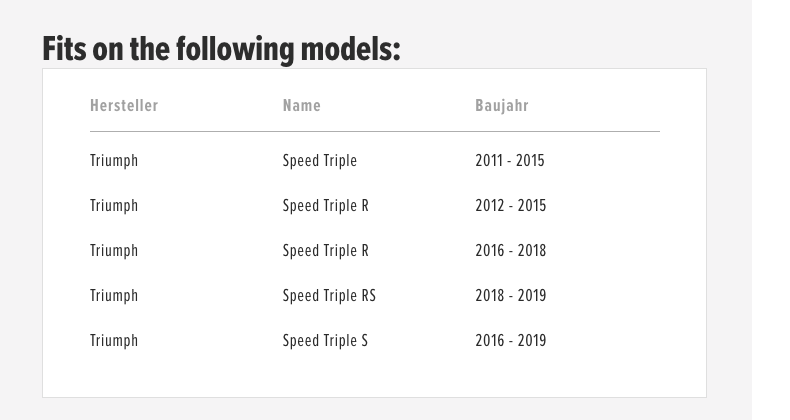The height and width of the screenshot is (420, 790).
Task: Click the 2016 - 2019 year range
Action: pos(510,340)
